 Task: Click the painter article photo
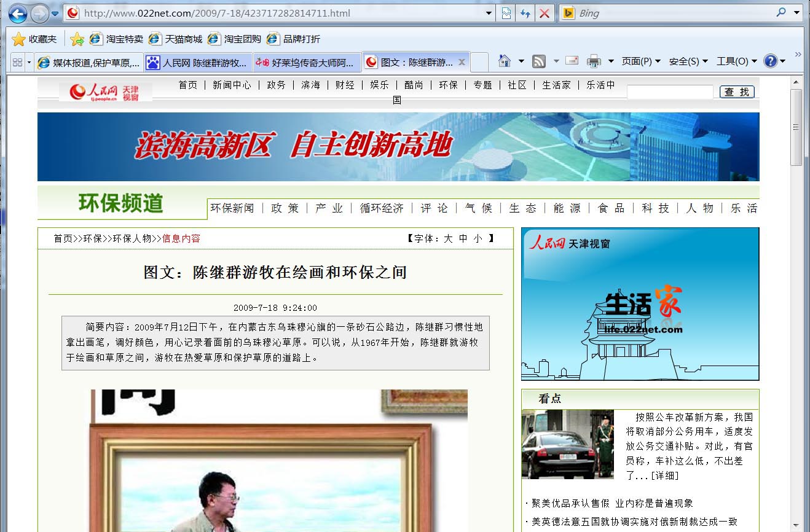pyautogui.click(x=279, y=460)
